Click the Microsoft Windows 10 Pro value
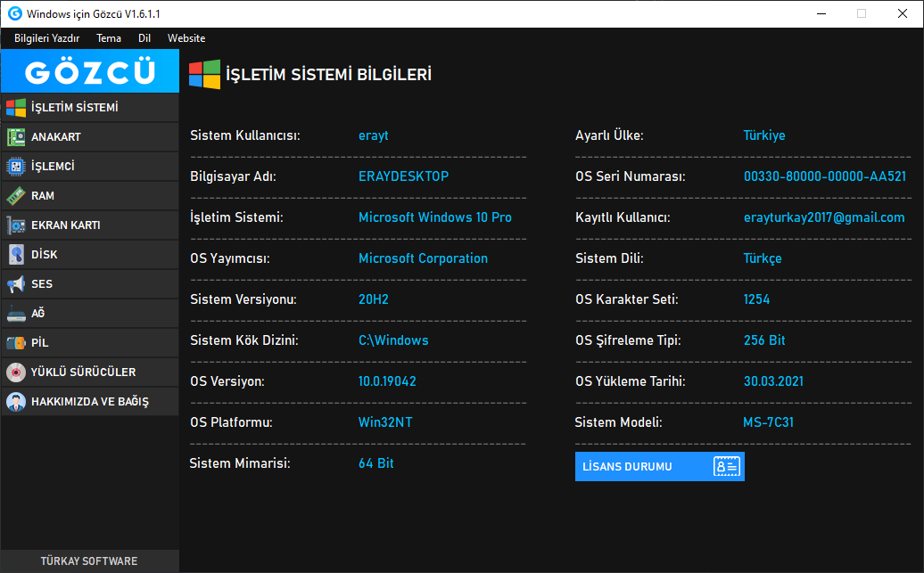This screenshot has width=924, height=573. (x=435, y=217)
